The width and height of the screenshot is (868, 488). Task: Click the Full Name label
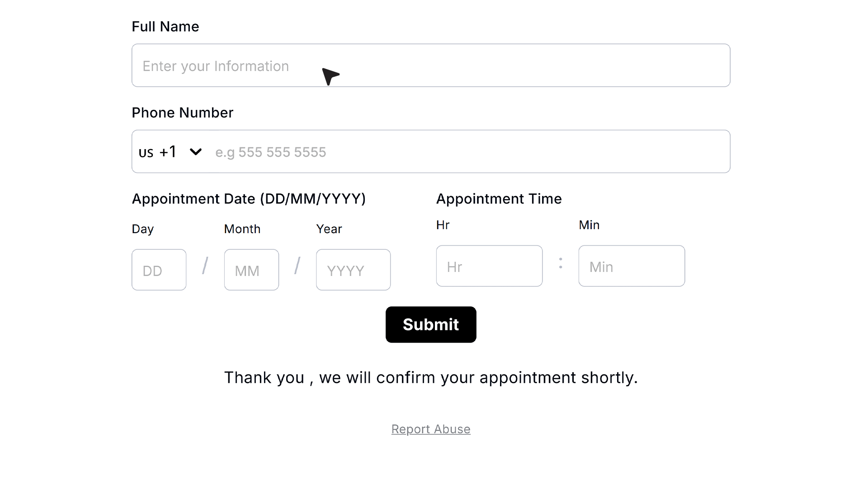click(x=165, y=27)
